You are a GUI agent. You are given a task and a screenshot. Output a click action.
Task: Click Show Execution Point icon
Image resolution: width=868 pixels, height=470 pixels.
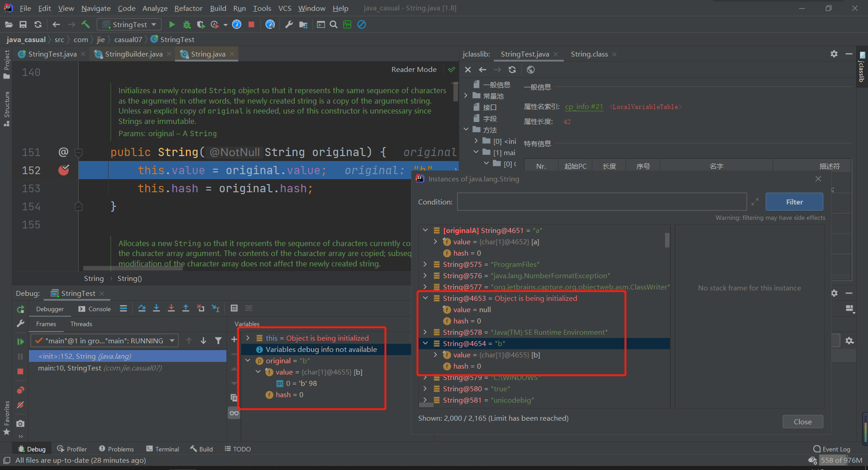coord(123,309)
